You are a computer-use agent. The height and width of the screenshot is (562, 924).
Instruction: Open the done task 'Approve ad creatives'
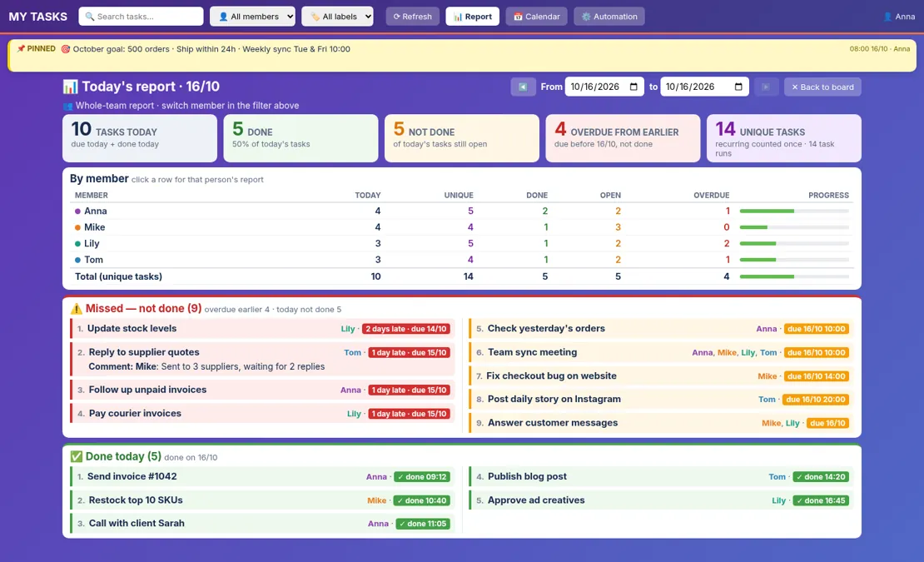click(661, 500)
